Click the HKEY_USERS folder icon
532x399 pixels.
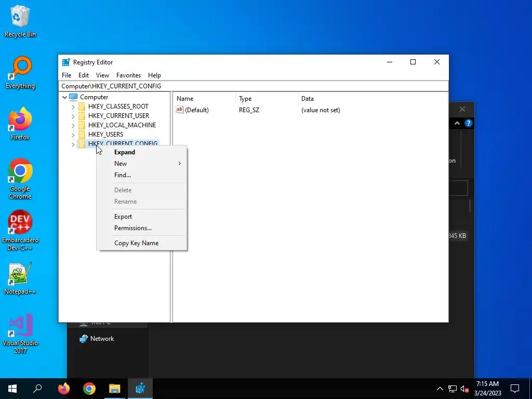point(82,135)
